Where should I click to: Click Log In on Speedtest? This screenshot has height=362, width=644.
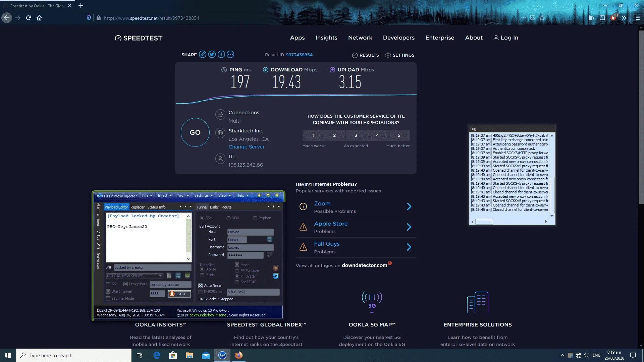pyautogui.click(x=506, y=38)
